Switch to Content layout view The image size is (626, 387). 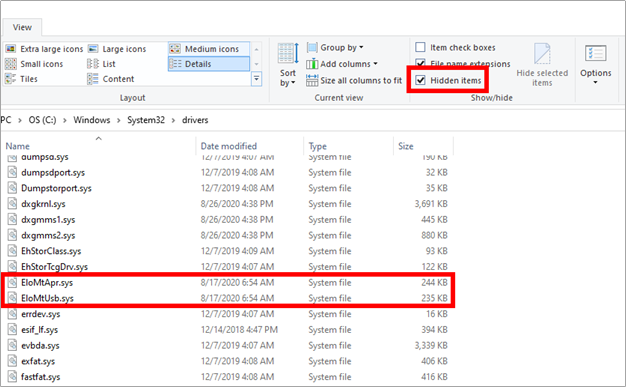111,79
